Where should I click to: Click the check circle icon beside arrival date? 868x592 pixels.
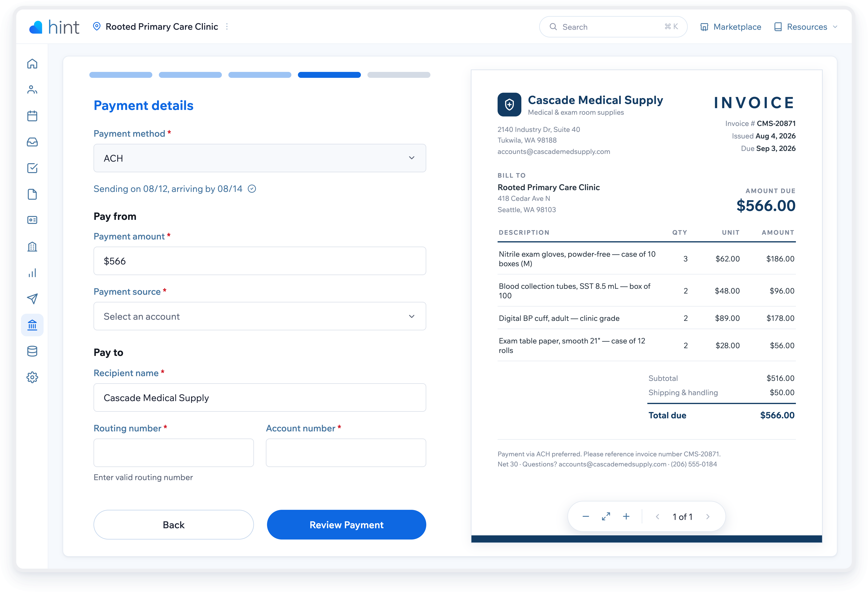pos(252,189)
